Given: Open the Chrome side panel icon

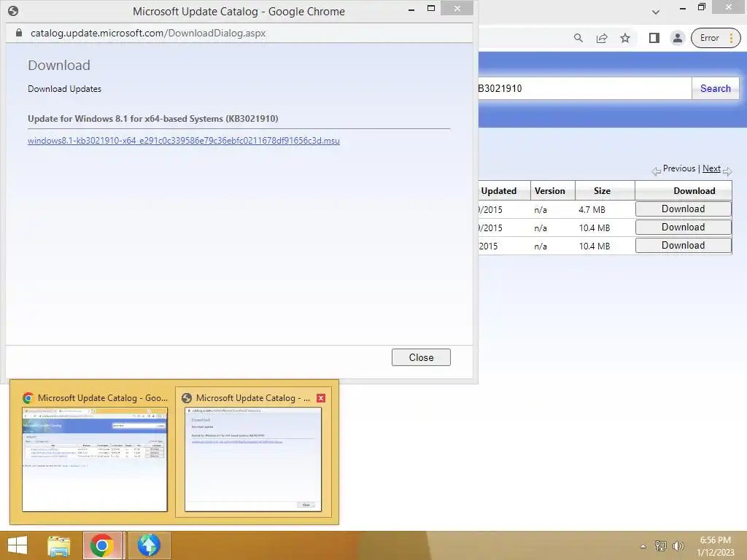Looking at the screenshot, I should click(x=654, y=38).
